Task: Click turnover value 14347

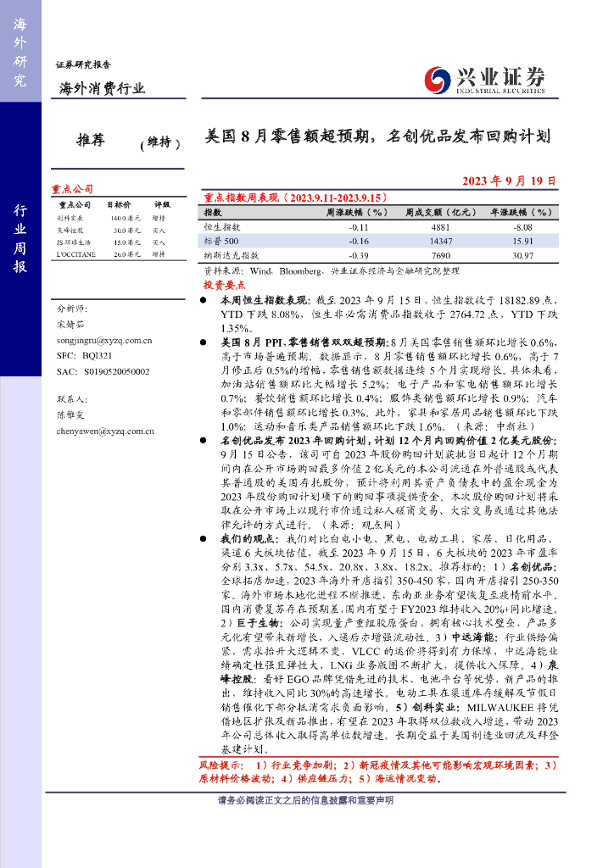Action: 441,242
